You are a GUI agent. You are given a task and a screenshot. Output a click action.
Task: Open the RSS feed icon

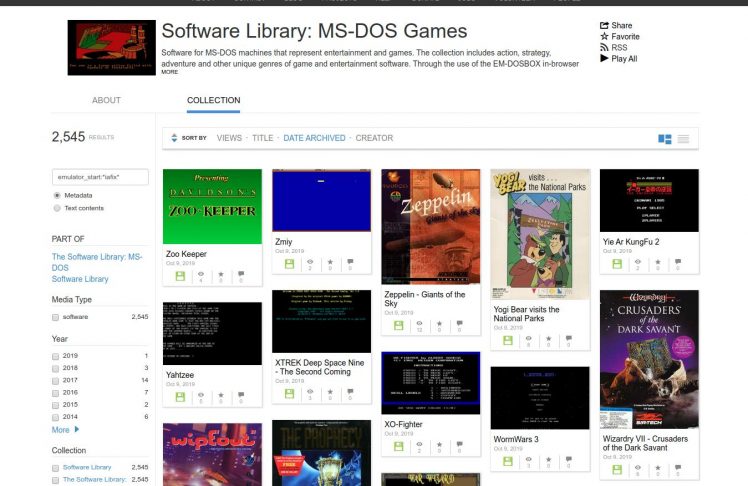click(604, 48)
